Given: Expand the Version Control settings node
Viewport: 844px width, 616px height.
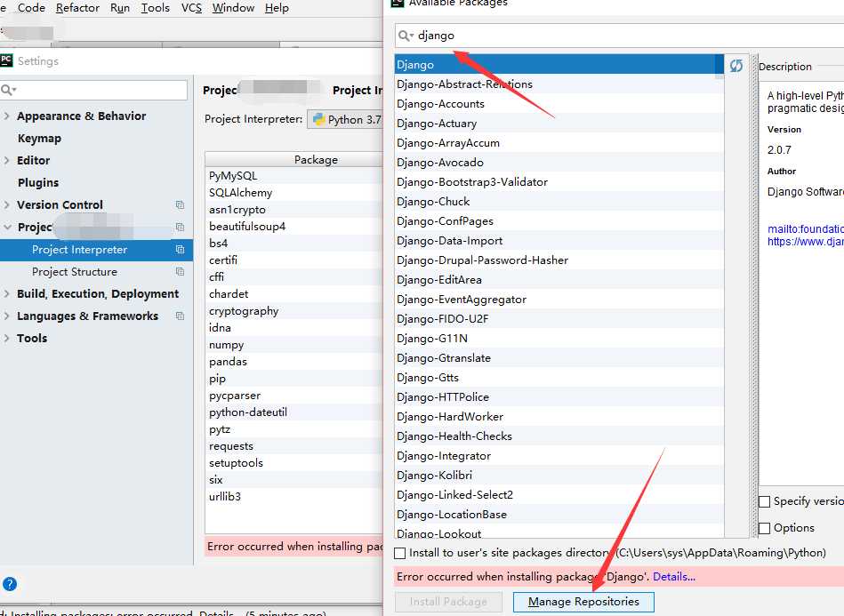Looking at the screenshot, I should [x=6, y=205].
